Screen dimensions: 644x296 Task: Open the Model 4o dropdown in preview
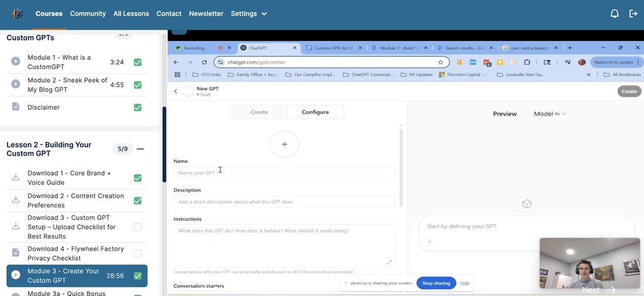(550, 114)
